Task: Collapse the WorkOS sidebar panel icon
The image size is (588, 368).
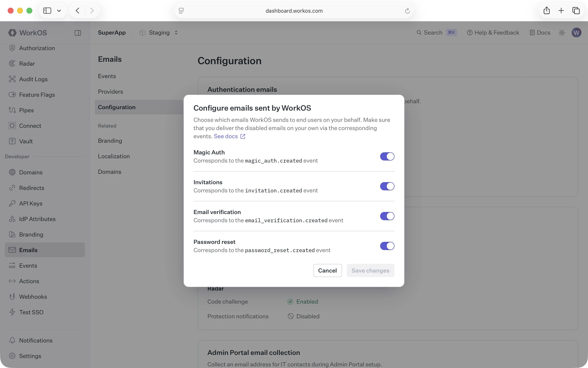Action: 78,33
